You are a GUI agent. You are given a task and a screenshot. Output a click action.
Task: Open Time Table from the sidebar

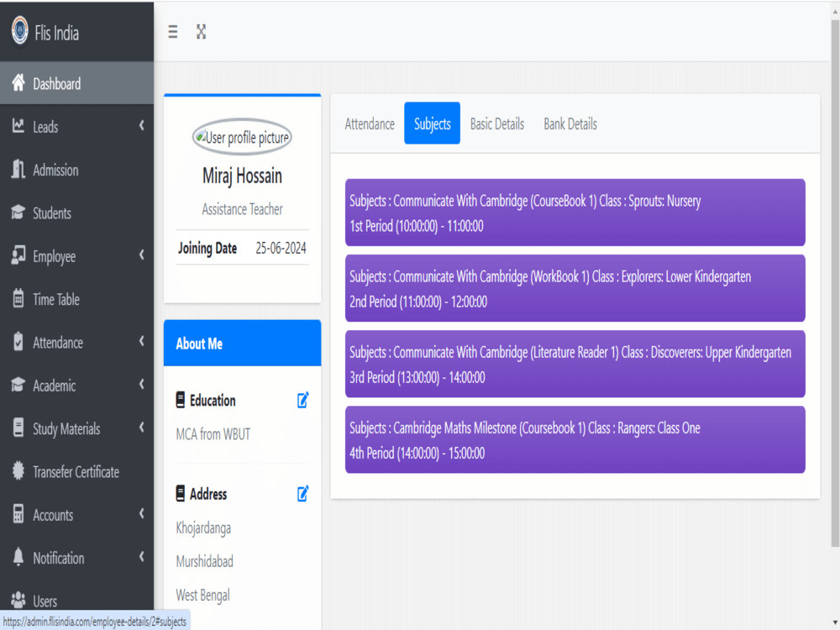point(76,299)
